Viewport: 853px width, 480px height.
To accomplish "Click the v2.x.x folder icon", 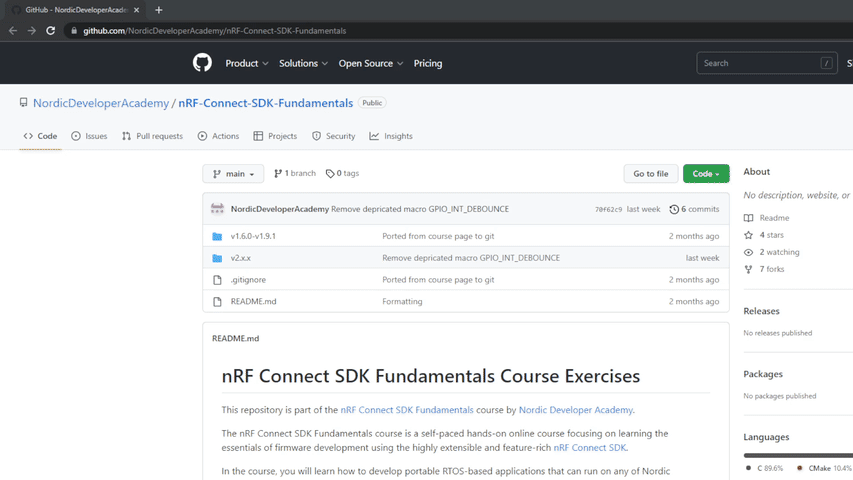I will (x=217, y=258).
